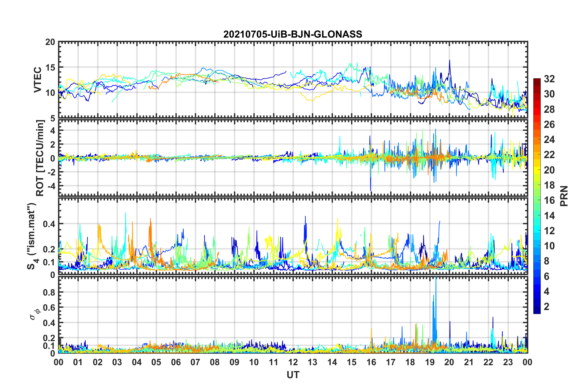Click the plot title 20210705-UiB-BJN-GLONASS

293,34
